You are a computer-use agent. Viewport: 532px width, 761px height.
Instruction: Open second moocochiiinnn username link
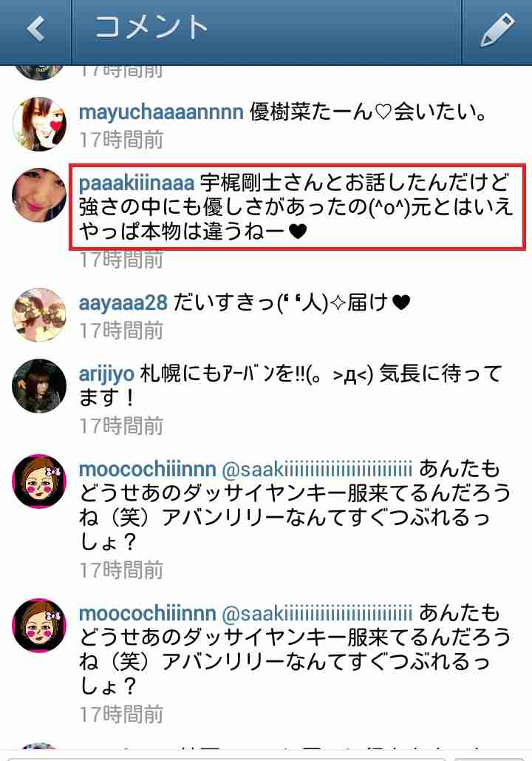pos(148,614)
